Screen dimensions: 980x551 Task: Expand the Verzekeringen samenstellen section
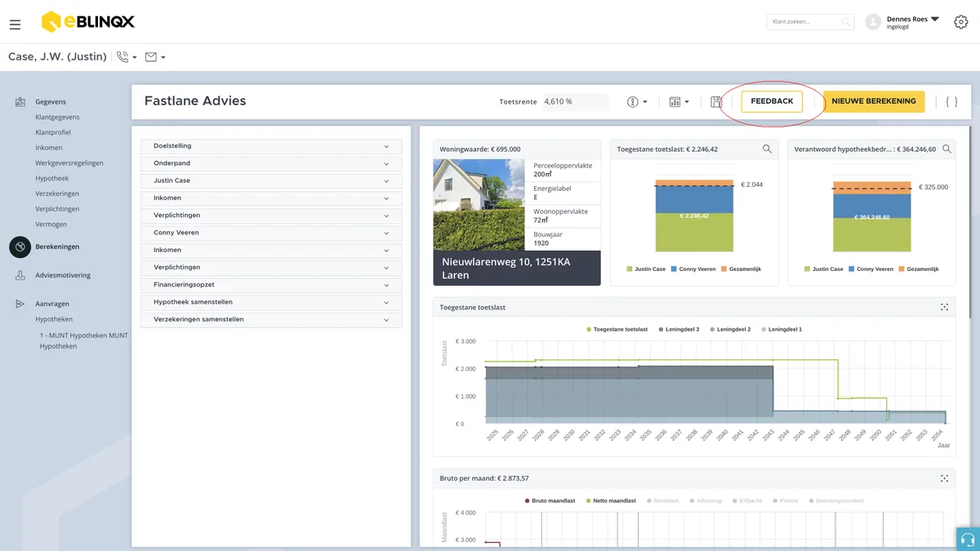coord(271,319)
